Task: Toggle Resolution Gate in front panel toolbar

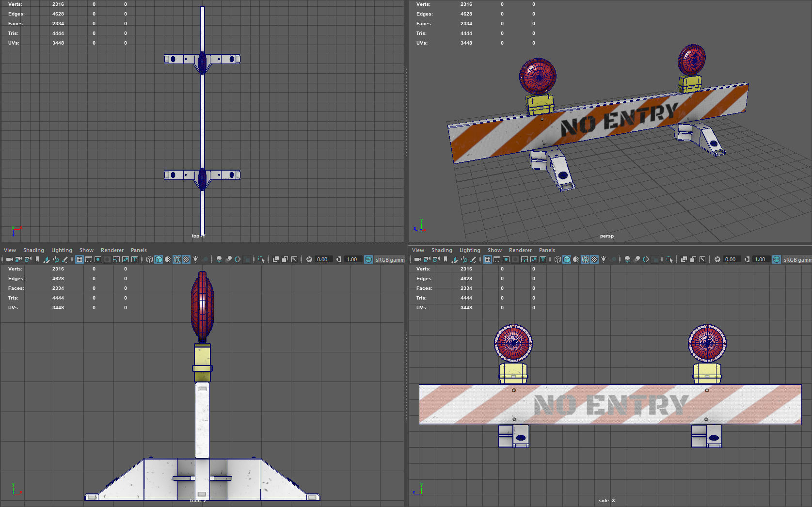Action: (x=98, y=259)
